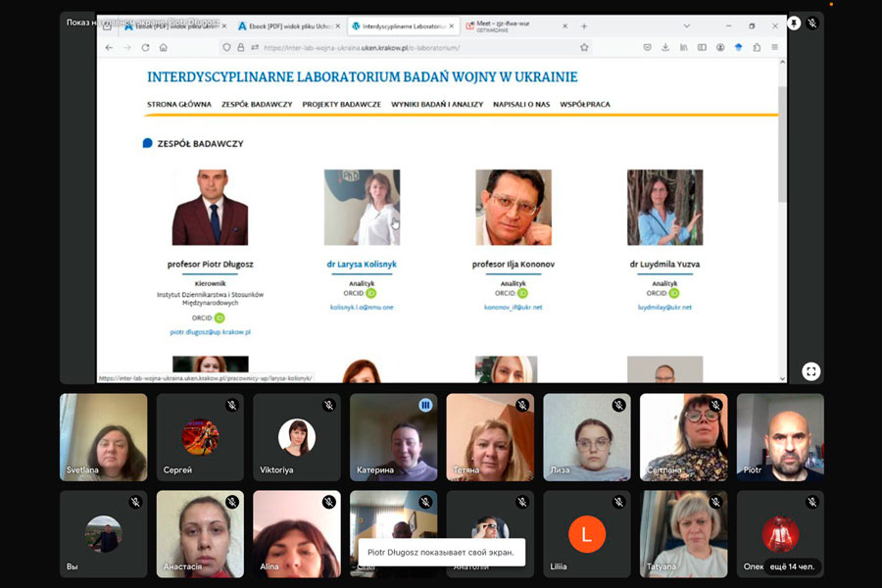The height and width of the screenshot is (588, 882).
Task: Open WYNIKI BADAŃ I ANALIZY menu
Action: click(437, 104)
